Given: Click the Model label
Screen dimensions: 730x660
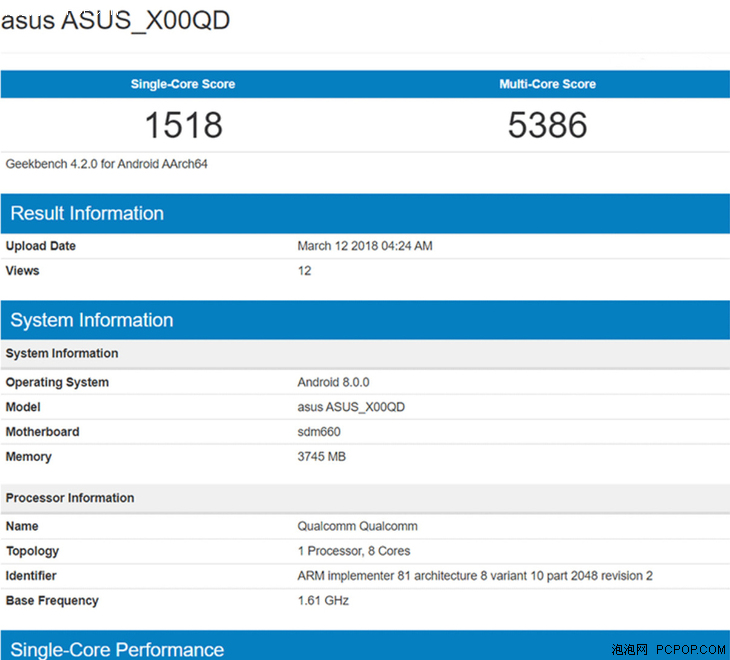Looking at the screenshot, I should pos(23,407).
